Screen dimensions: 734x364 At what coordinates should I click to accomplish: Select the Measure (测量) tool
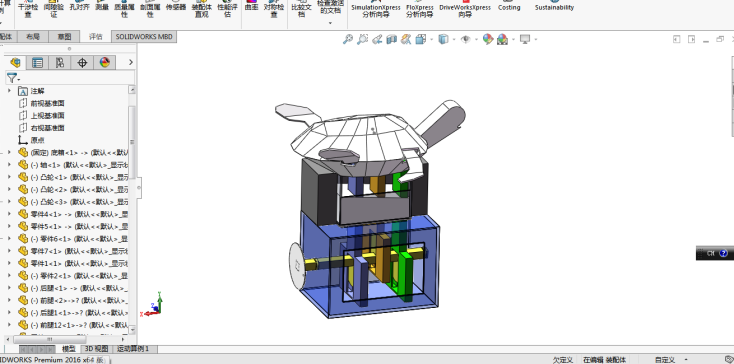(102, 7)
